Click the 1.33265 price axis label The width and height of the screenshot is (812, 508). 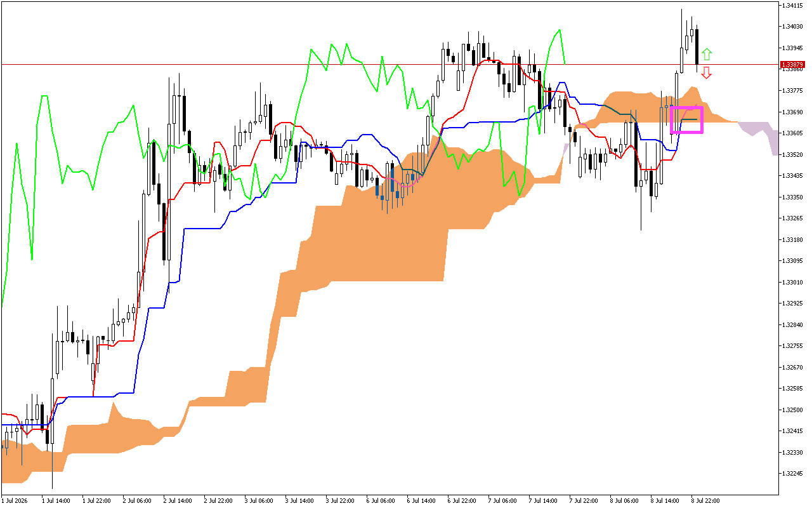point(793,218)
